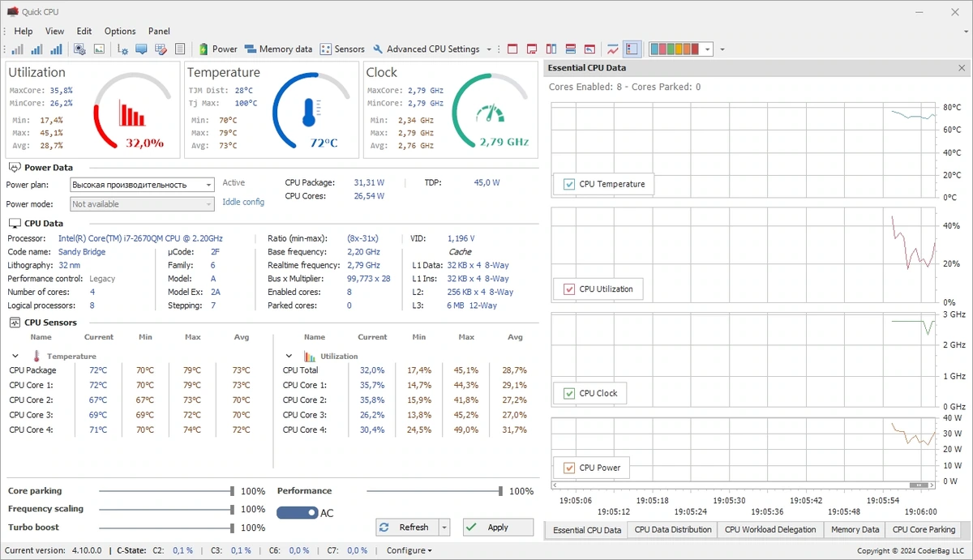Switch to the CPU Workload Delegation tab
The width and height of the screenshot is (973, 560).
pos(770,530)
